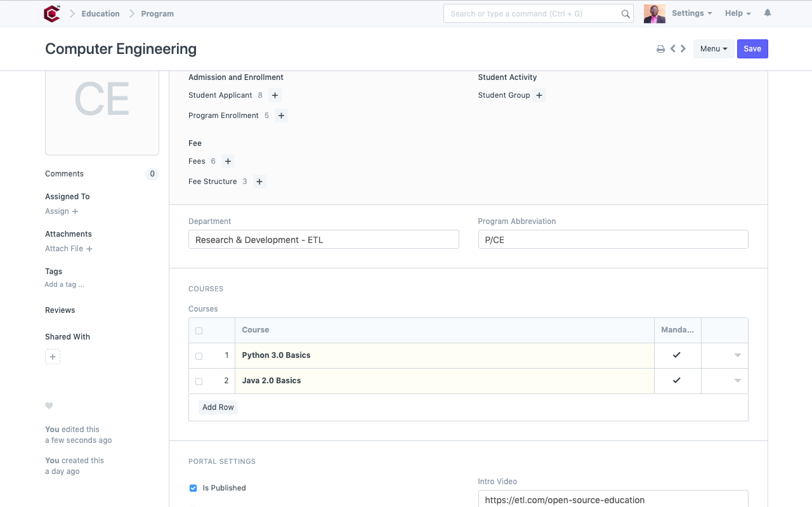Screen dimensions: 812x507
Task: Open the Menu dropdown button
Action: click(x=713, y=49)
